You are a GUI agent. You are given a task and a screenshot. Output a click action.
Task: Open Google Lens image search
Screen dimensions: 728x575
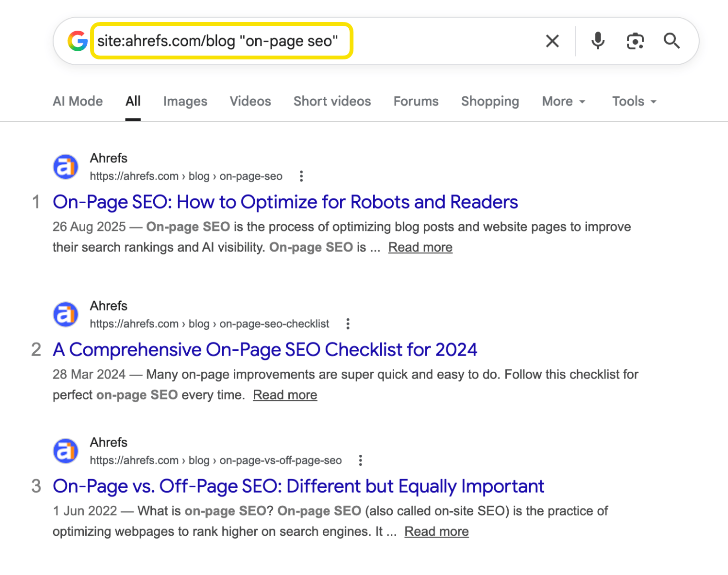[x=635, y=41]
